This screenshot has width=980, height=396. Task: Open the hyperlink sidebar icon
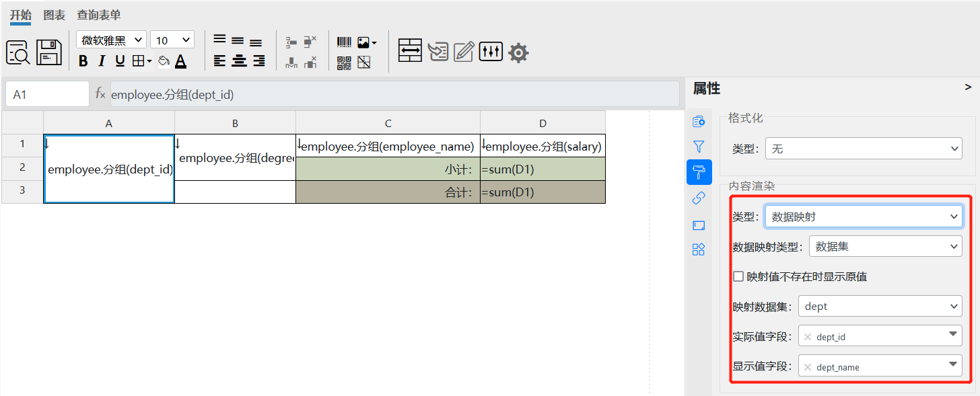(x=699, y=198)
